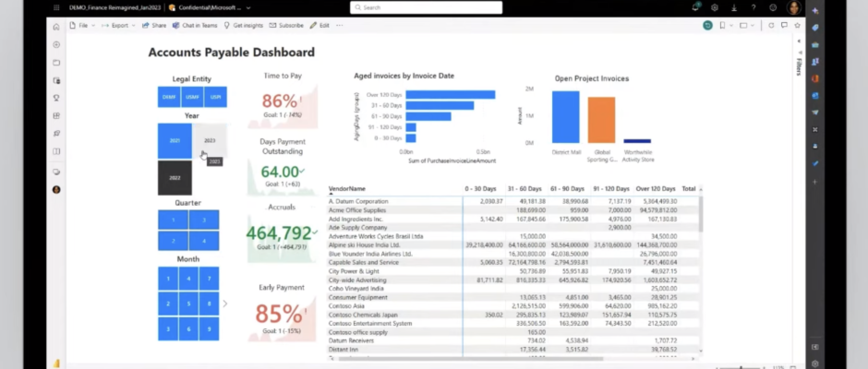Select year 2022 in slicer
The width and height of the screenshot is (868, 369).
tap(175, 178)
